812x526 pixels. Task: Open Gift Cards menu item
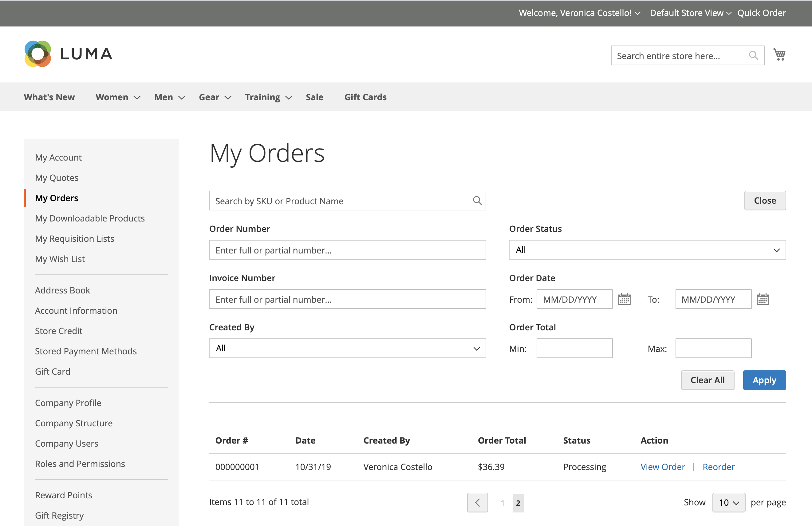365,97
